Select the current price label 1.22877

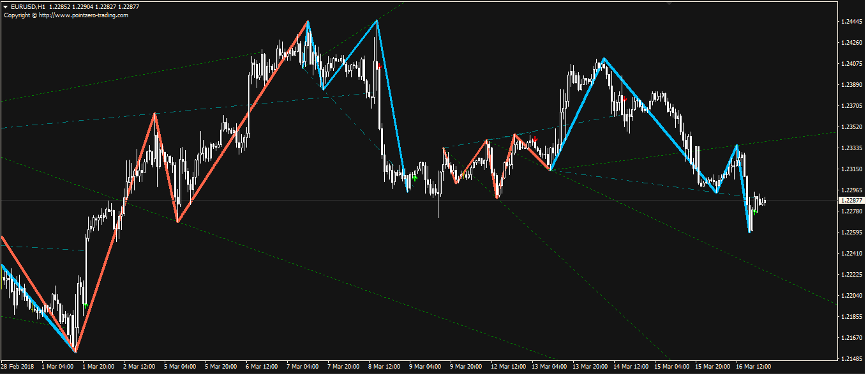[851, 201]
